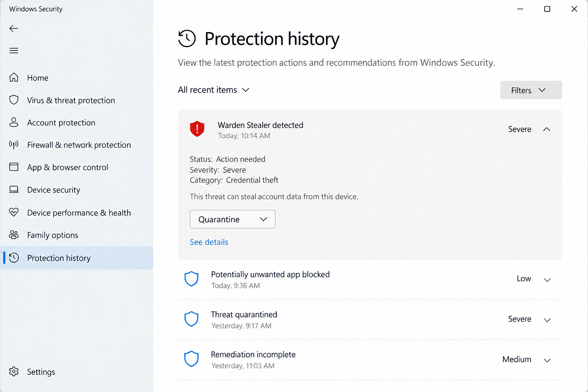The image size is (588, 392).
Task: Open Virus & threat protection page
Action: click(77, 100)
